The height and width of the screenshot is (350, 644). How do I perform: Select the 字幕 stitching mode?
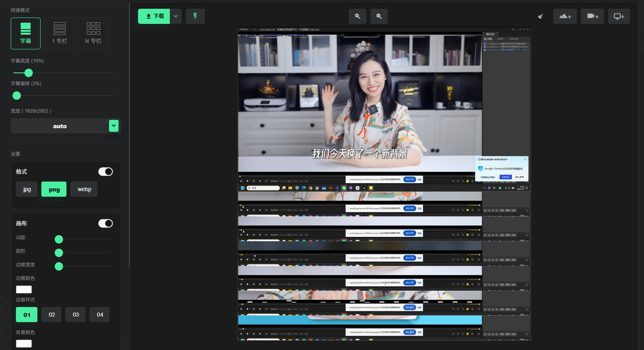coord(25,33)
